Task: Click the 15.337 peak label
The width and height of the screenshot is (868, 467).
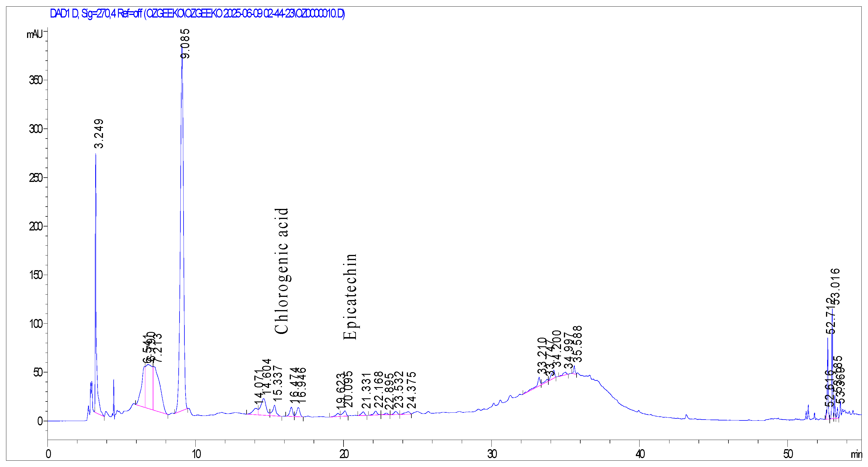Action: click(x=277, y=383)
